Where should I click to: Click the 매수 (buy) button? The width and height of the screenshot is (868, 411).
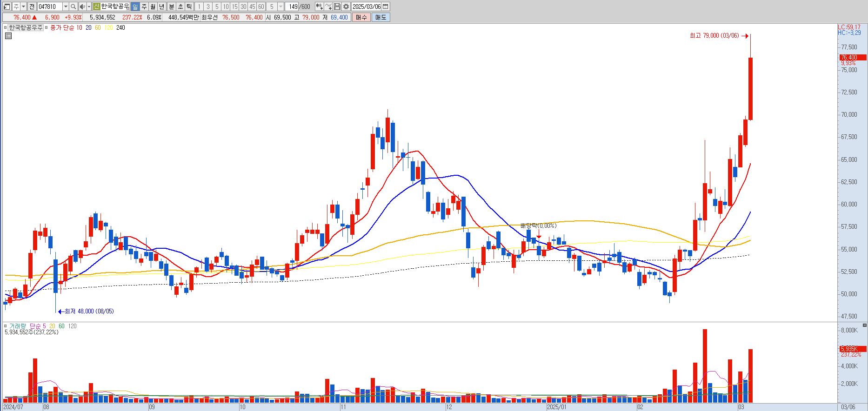pos(361,17)
